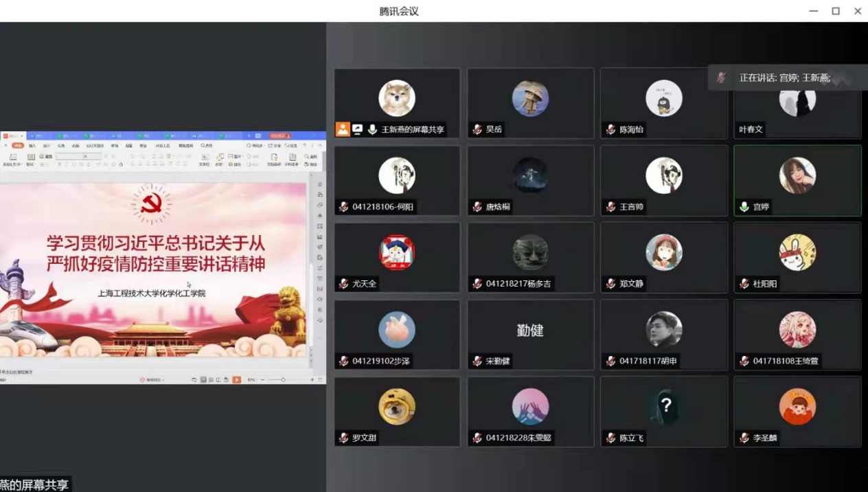This screenshot has height=492, width=868.
Task: Open the font name combo box in WPS
Action: [x=69, y=157]
